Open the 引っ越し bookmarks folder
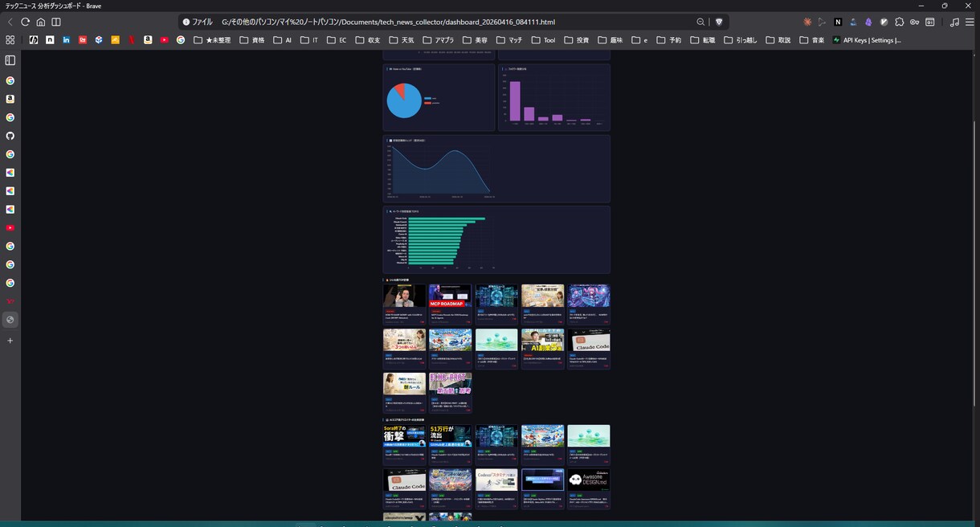This screenshot has width=980, height=527. (x=741, y=39)
